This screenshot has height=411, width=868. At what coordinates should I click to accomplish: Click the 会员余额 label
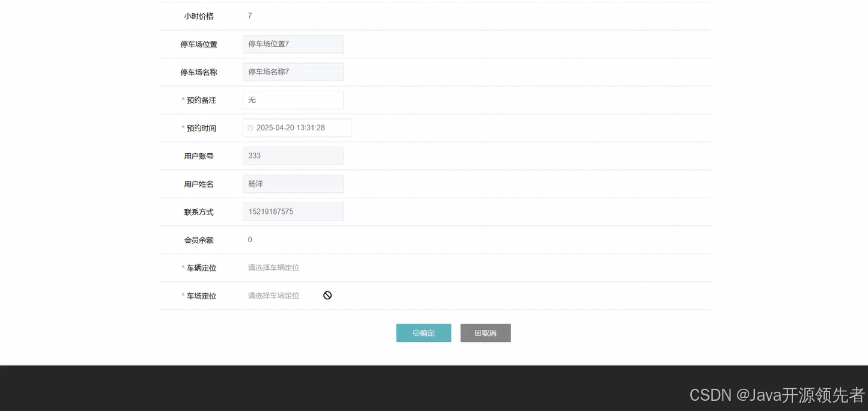(199, 240)
